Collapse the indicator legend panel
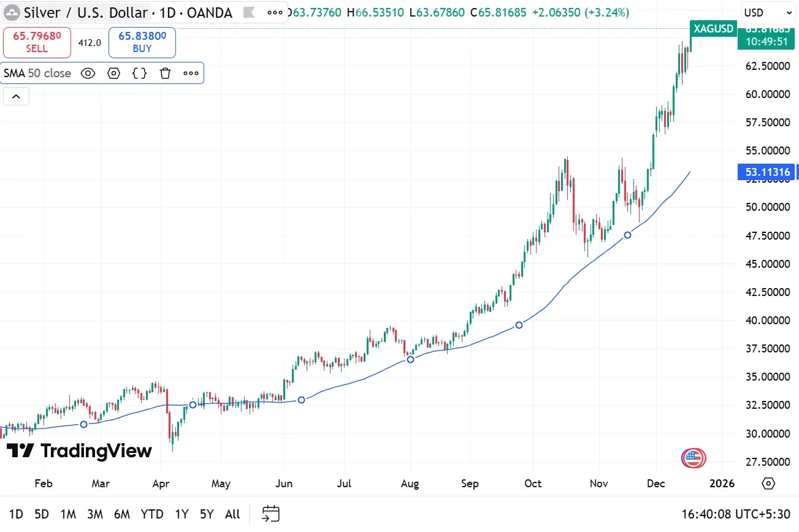 coord(16,96)
